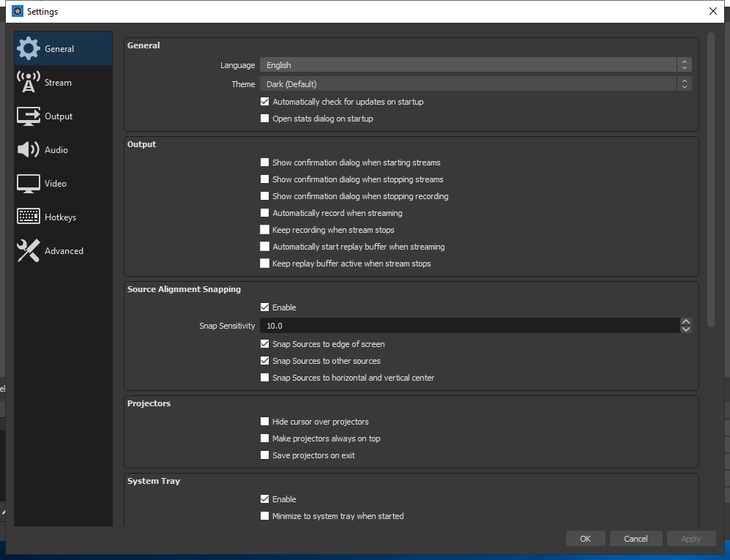
Task: Click the settings panel vertical scrollbar
Action: click(710, 179)
